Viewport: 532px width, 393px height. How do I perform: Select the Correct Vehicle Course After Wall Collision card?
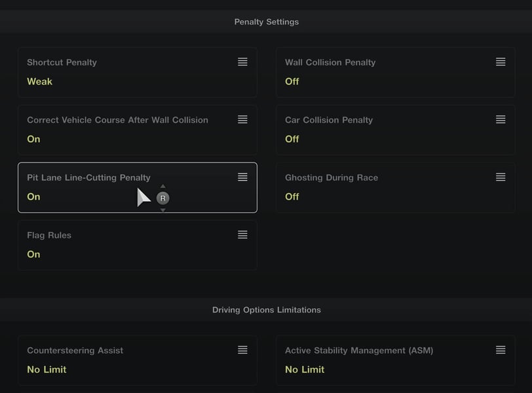pos(138,130)
